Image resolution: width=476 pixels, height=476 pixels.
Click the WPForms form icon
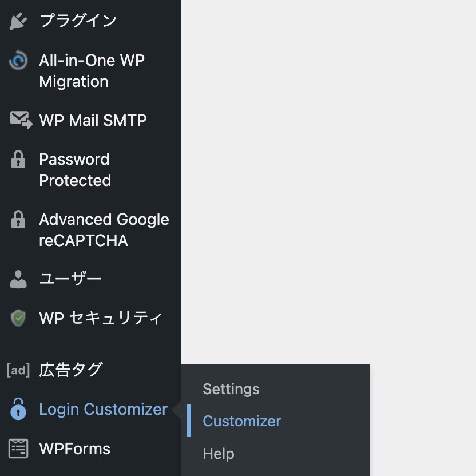(18, 449)
